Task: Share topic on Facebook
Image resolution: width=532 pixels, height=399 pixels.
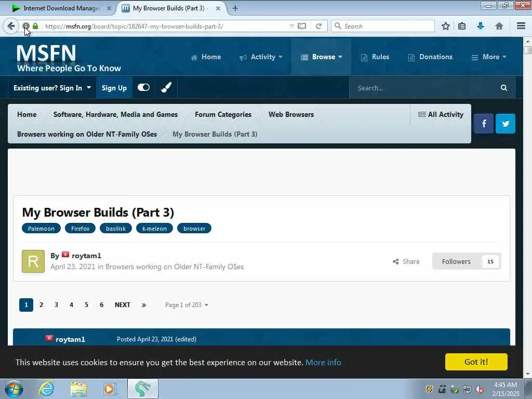Action: [484, 124]
